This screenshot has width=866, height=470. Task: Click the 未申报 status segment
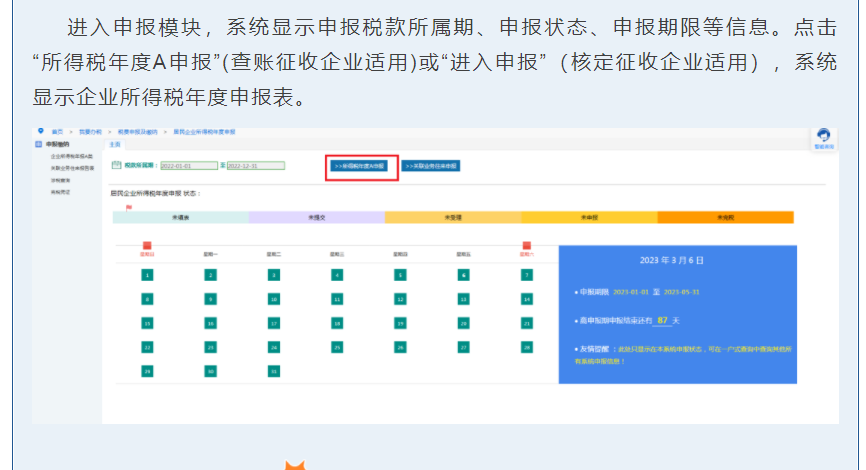coord(589,218)
